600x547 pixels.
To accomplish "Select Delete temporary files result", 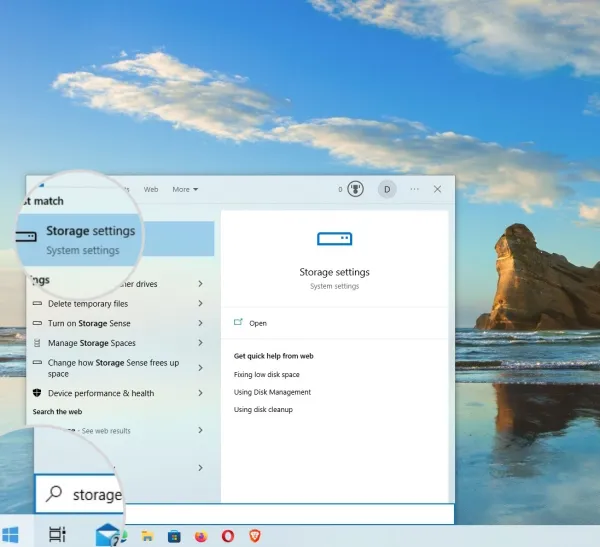I will pyautogui.click(x=119, y=304).
